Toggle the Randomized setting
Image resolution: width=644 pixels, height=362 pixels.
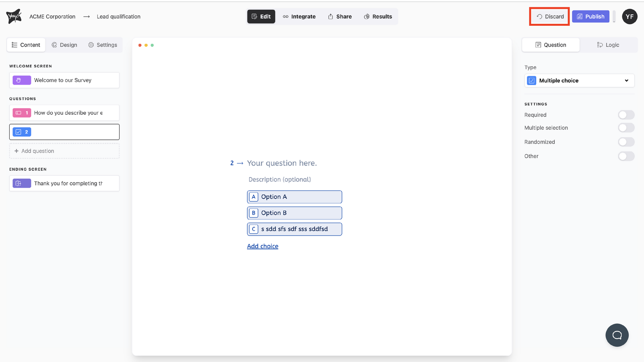626,142
